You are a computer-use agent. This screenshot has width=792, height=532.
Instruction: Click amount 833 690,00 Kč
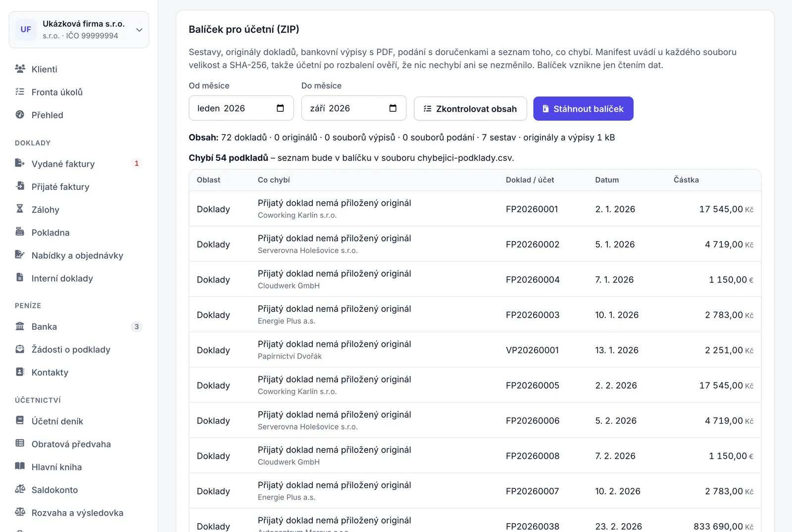[723, 527]
